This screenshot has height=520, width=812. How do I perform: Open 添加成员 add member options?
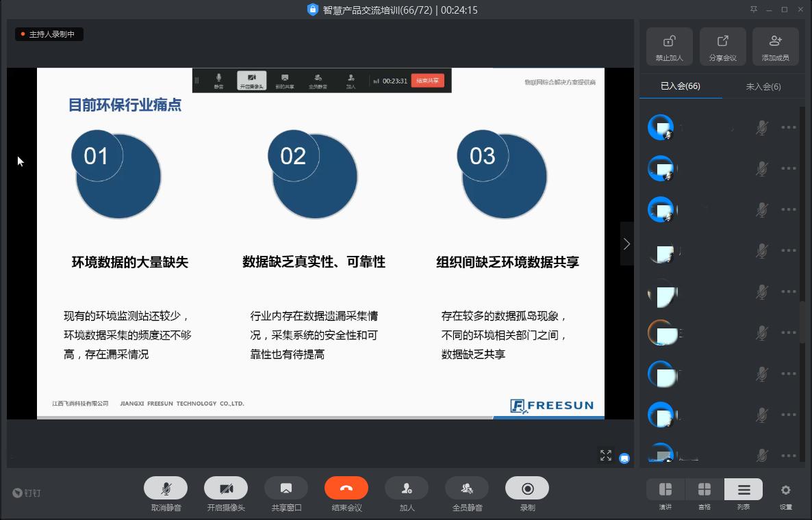[775, 45]
